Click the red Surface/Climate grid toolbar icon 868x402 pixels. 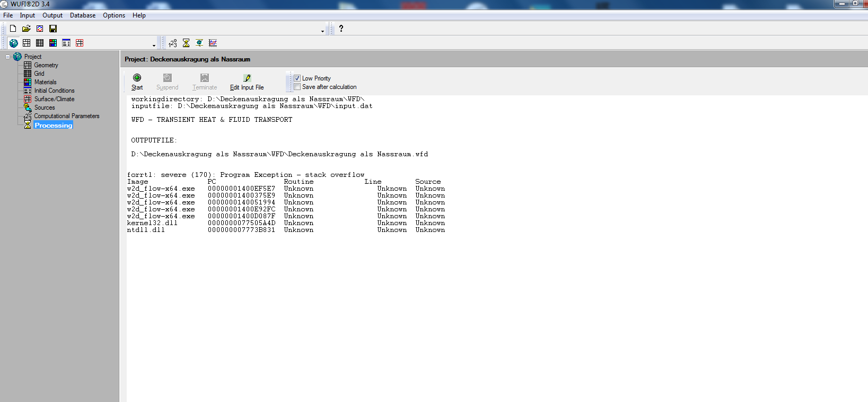click(80, 43)
